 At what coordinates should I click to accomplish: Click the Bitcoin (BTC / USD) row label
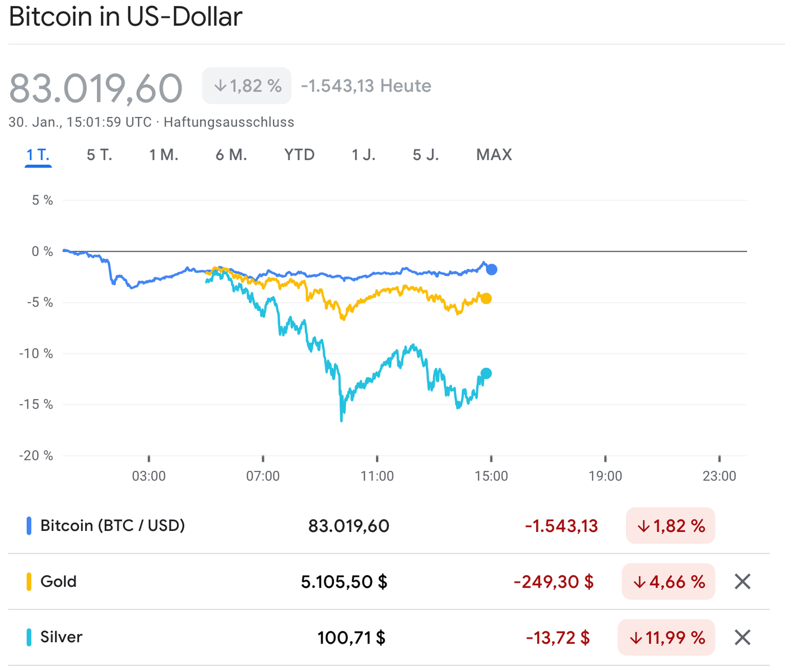pos(113,526)
